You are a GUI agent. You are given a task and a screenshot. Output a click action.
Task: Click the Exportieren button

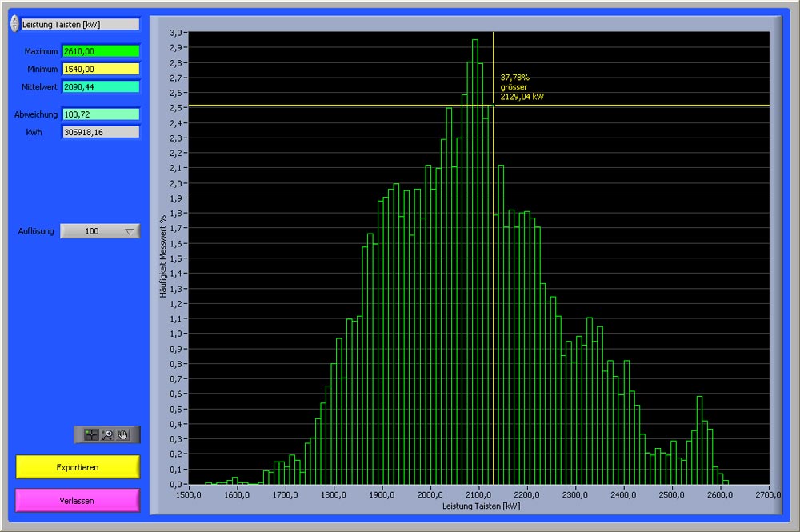[78, 467]
